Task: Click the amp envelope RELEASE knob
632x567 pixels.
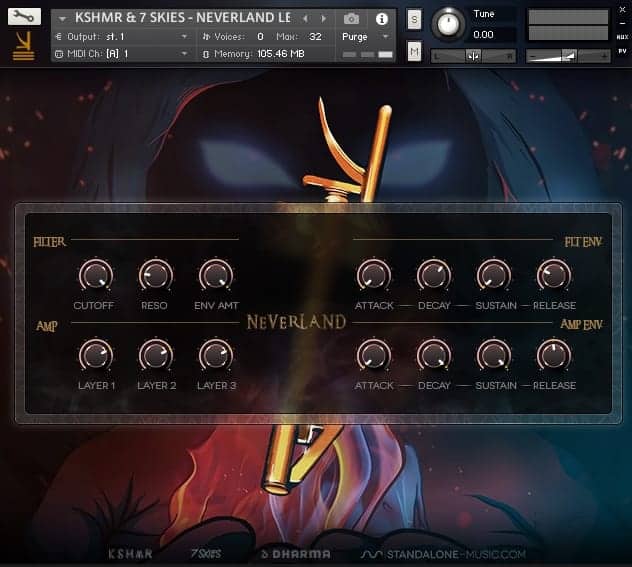Action: (554, 355)
